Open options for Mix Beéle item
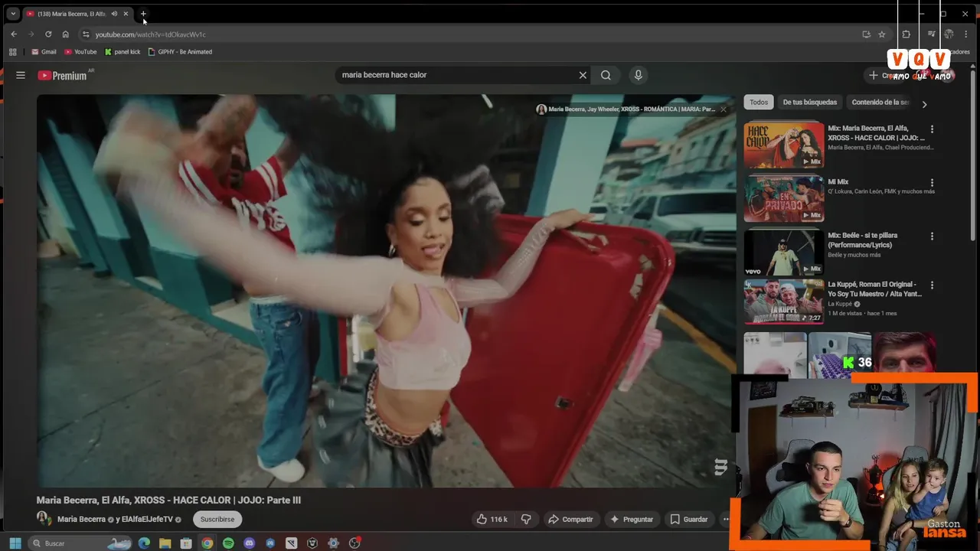 (x=932, y=236)
